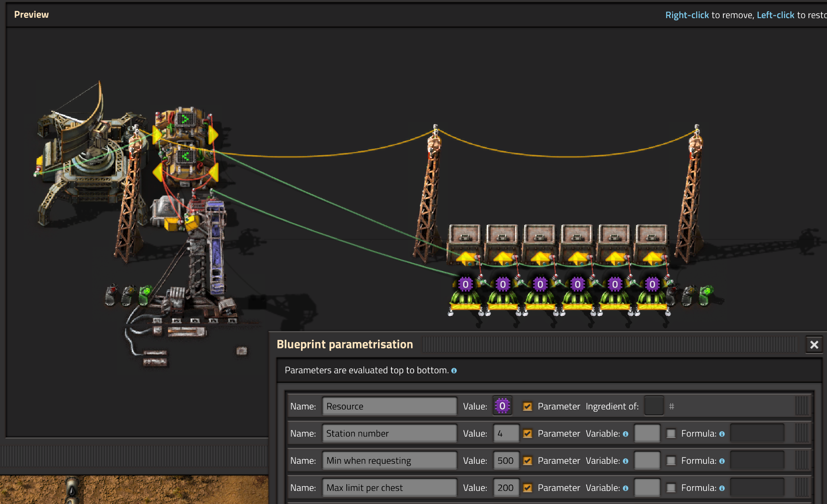The width and height of the screenshot is (827, 504).
Task: Toggle the Parameter checkbox for Min when requesting
Action: pos(527,461)
